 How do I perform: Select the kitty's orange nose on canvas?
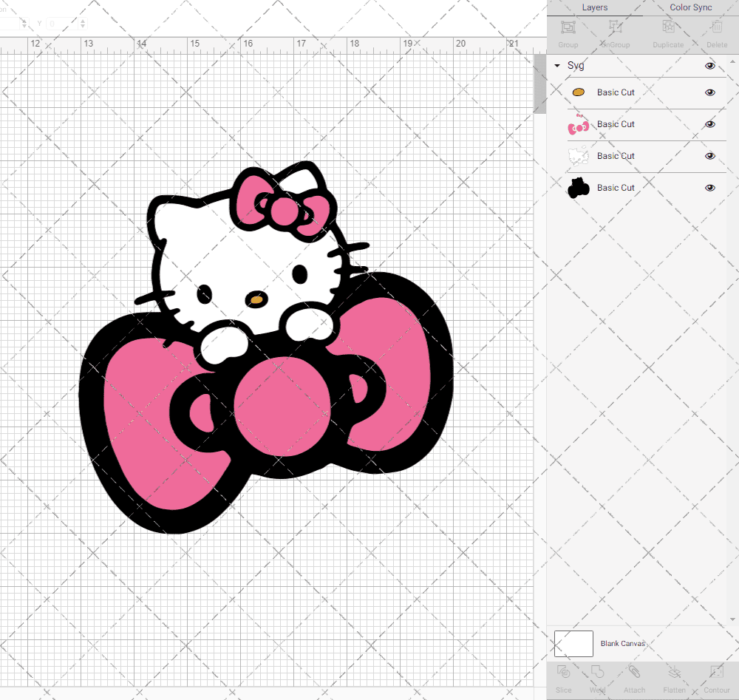coord(256,300)
